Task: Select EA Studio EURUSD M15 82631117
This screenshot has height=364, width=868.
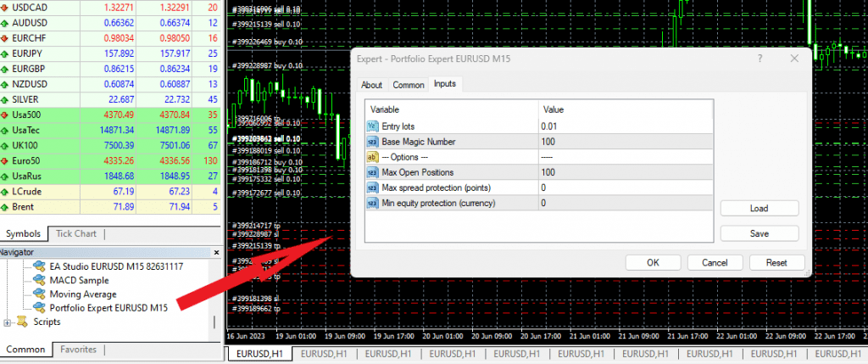Action: (116, 266)
